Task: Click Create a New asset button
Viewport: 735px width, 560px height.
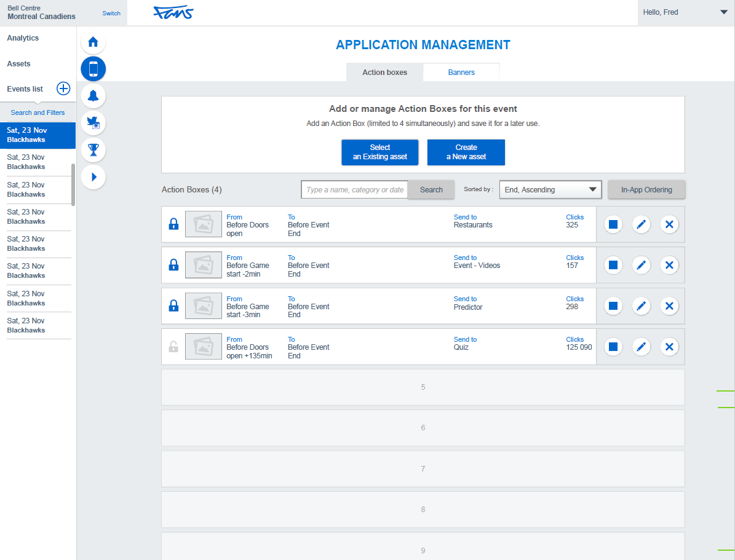Action: (466, 152)
